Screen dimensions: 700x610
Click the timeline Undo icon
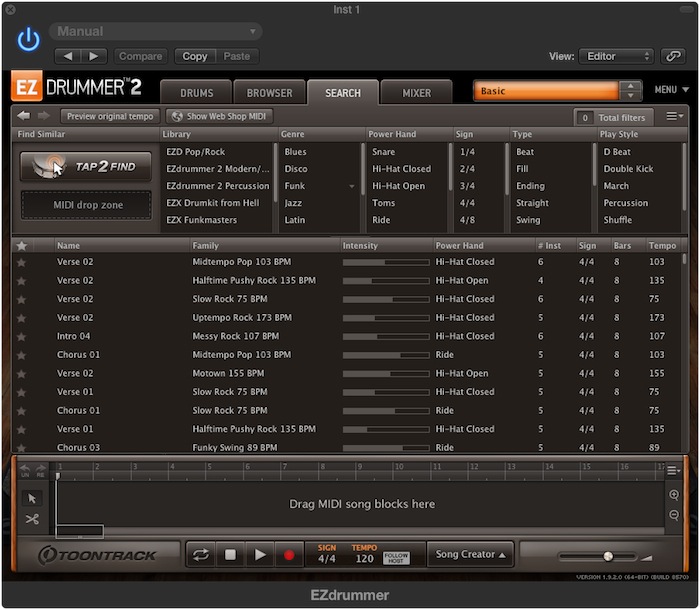pos(25,470)
